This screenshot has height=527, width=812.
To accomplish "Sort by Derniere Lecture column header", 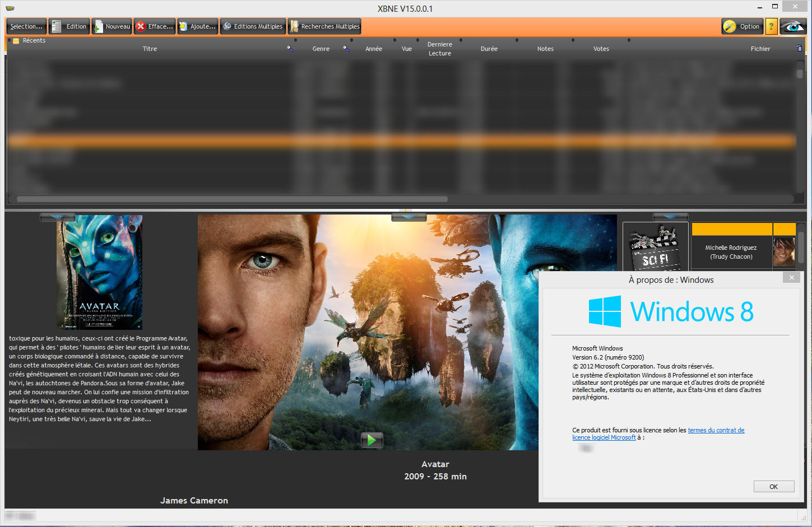I will point(440,49).
